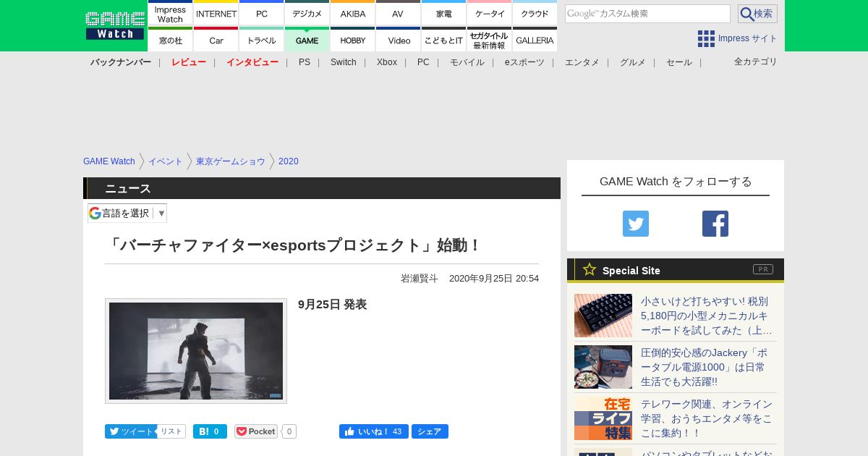Click the Special Site star icon
The height and width of the screenshot is (456, 868).
(590, 269)
